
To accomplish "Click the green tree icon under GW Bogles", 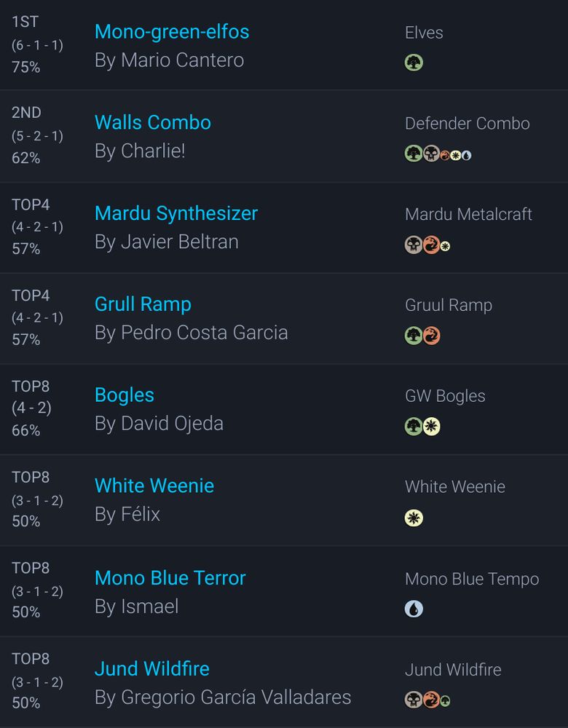I will [414, 427].
